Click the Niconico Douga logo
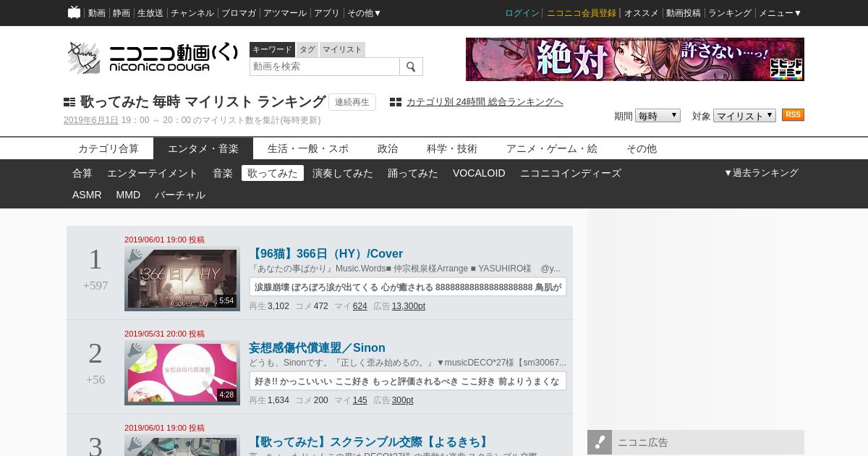868x456 pixels. coord(153,58)
